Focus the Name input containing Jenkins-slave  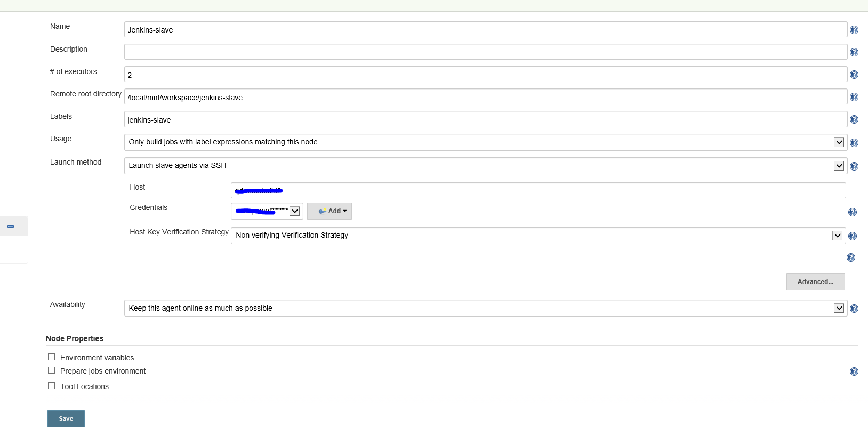click(485, 29)
